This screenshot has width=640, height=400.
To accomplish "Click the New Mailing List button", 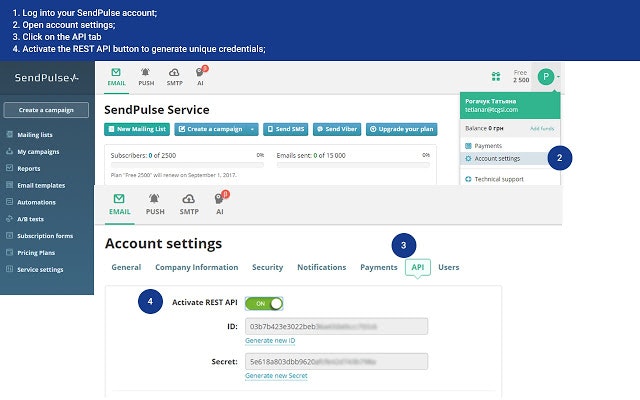I will point(137,129).
